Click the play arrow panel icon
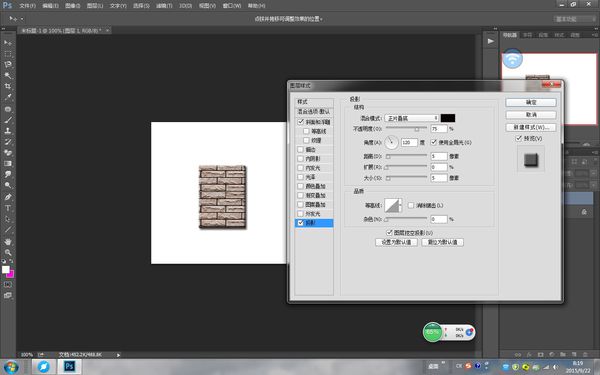The width and height of the screenshot is (600, 375). pyautogui.click(x=491, y=41)
